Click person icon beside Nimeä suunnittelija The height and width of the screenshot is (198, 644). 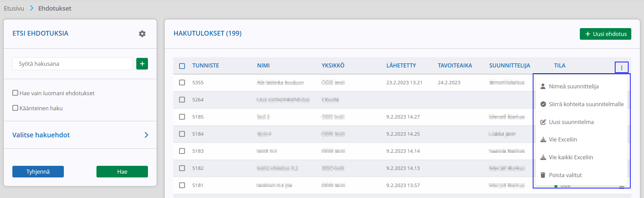tap(543, 86)
